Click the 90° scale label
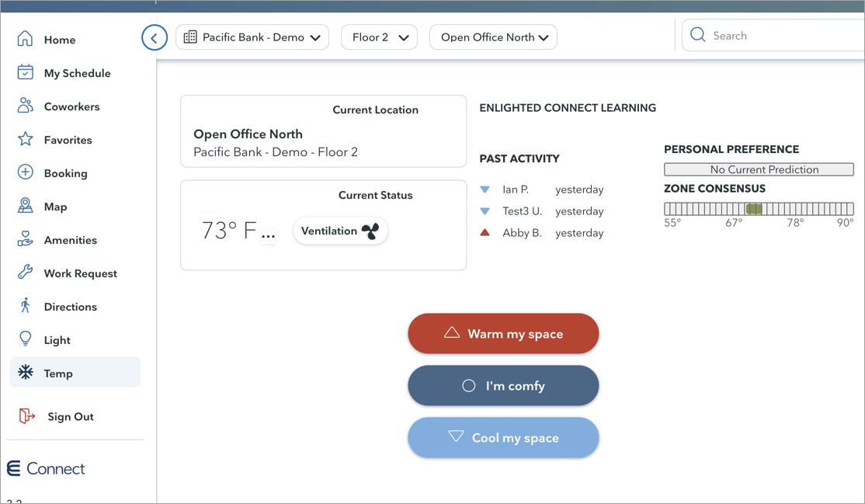Image resolution: width=865 pixels, height=504 pixels. 845,222
